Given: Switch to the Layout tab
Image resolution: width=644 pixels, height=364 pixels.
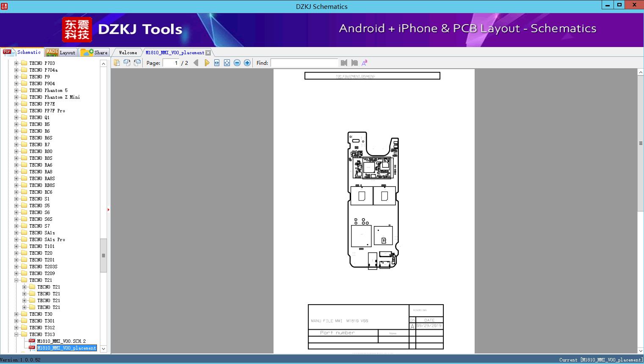Looking at the screenshot, I should (x=61, y=53).
